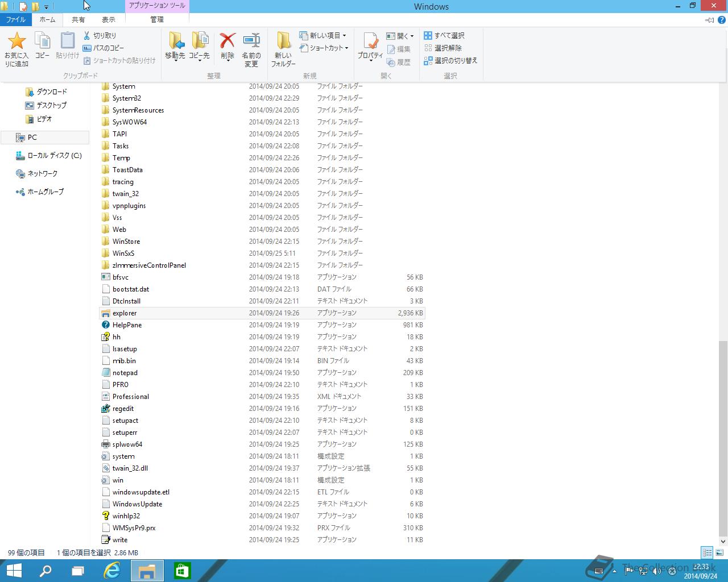Select the explorer application icon
Image resolution: width=728 pixels, height=582 pixels.
[105, 313]
